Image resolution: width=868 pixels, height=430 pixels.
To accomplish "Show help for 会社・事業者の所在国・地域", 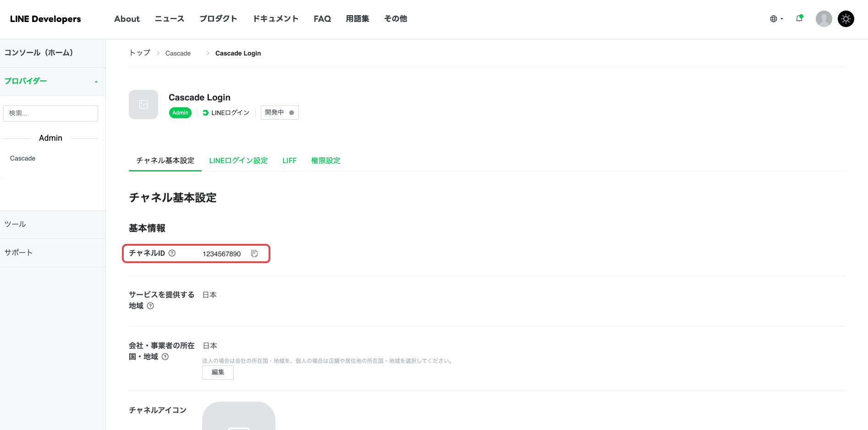I will (165, 357).
